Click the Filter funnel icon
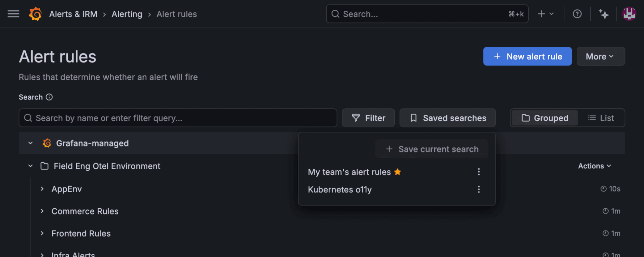The image size is (644, 257). pos(356,118)
